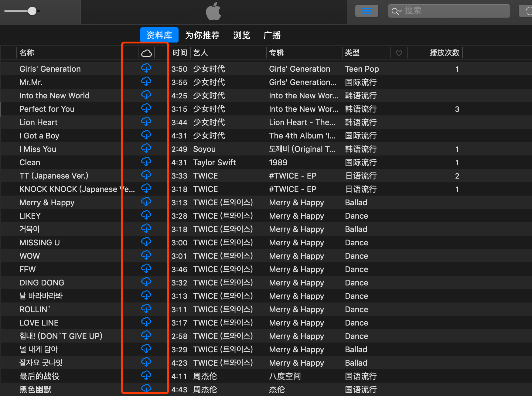Download 最后的战役 via cloud icon
The width and height of the screenshot is (532, 396).
click(x=146, y=376)
